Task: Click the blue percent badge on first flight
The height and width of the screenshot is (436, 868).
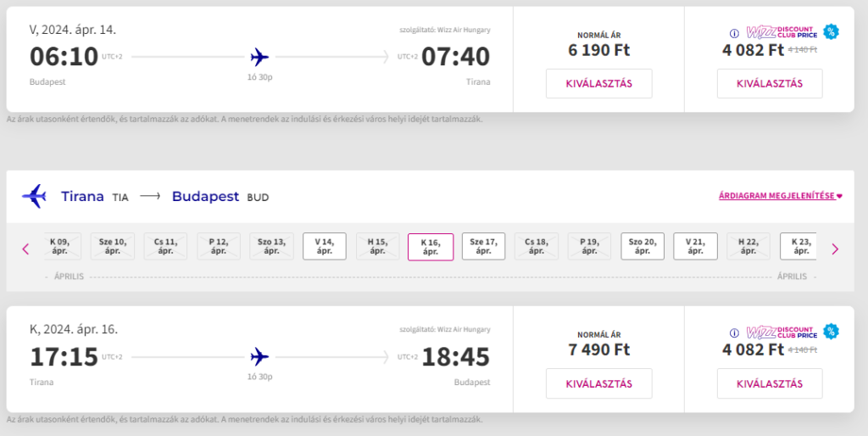Action: point(832,32)
